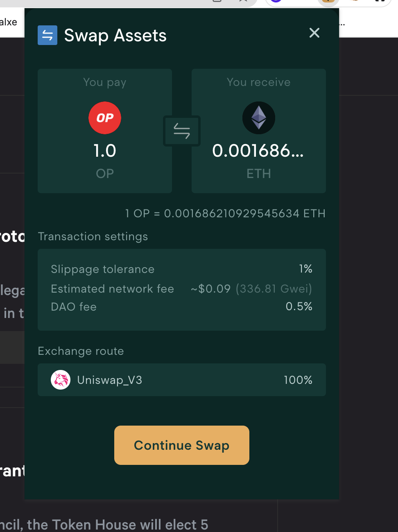Viewport: 398px width, 532px height.
Task: Expand the Exchange route section
Action: point(81,351)
